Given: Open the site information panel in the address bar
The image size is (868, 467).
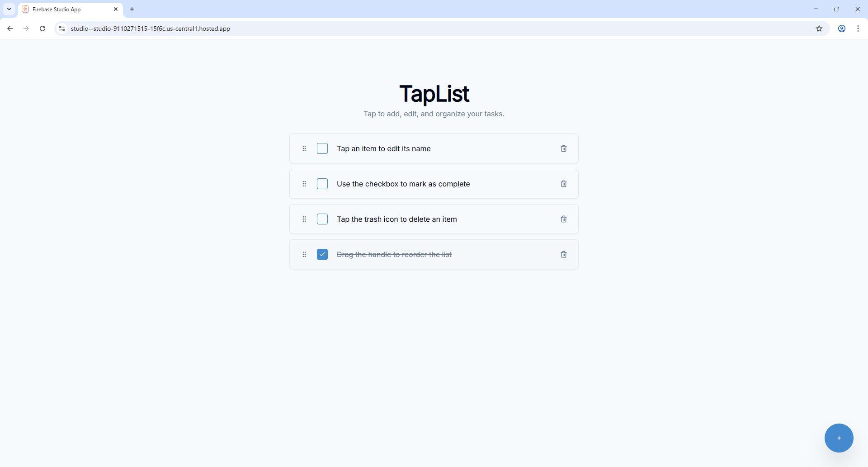Looking at the screenshot, I should pyautogui.click(x=61, y=28).
